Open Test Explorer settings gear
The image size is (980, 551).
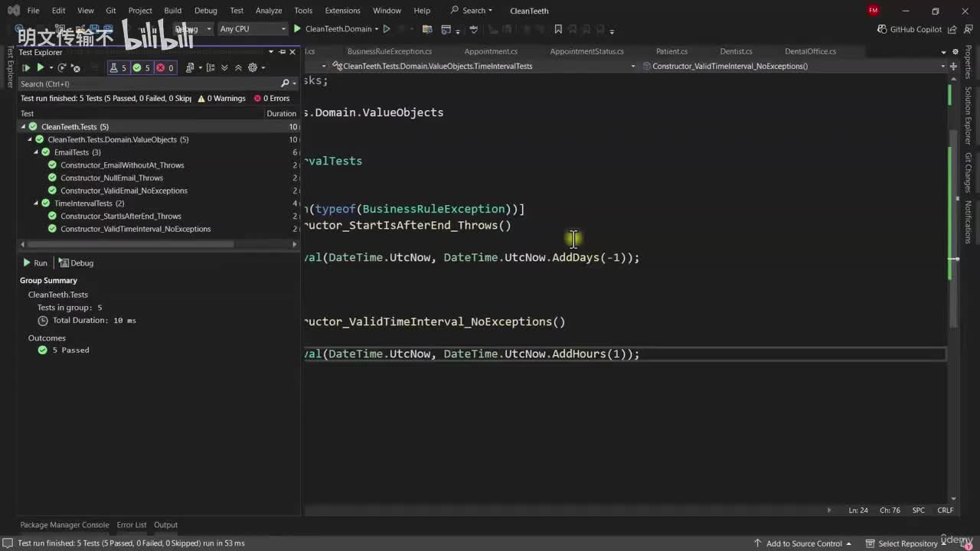(x=252, y=67)
